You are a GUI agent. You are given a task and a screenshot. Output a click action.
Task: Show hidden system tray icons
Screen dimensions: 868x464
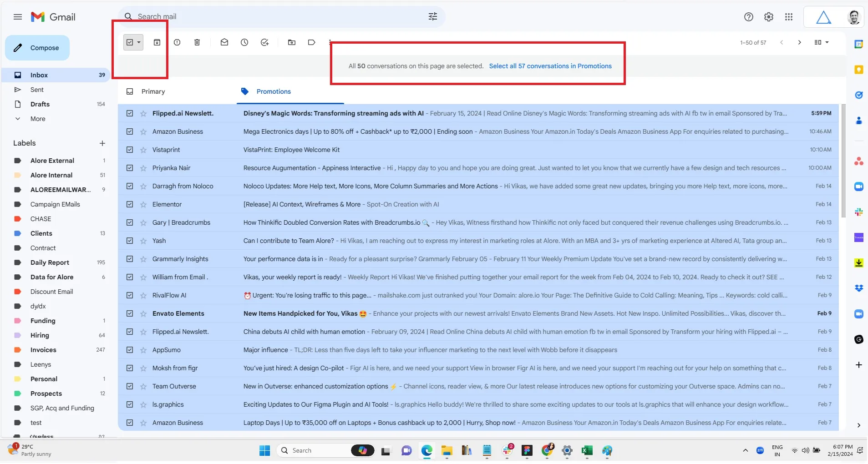(x=745, y=450)
